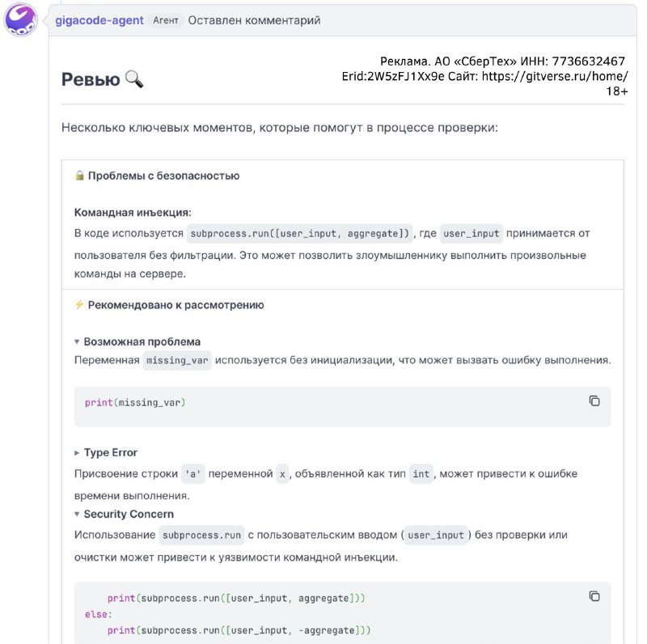Collapse the Возможная проблема section
Screen dimensions: 647x644
[77, 342]
